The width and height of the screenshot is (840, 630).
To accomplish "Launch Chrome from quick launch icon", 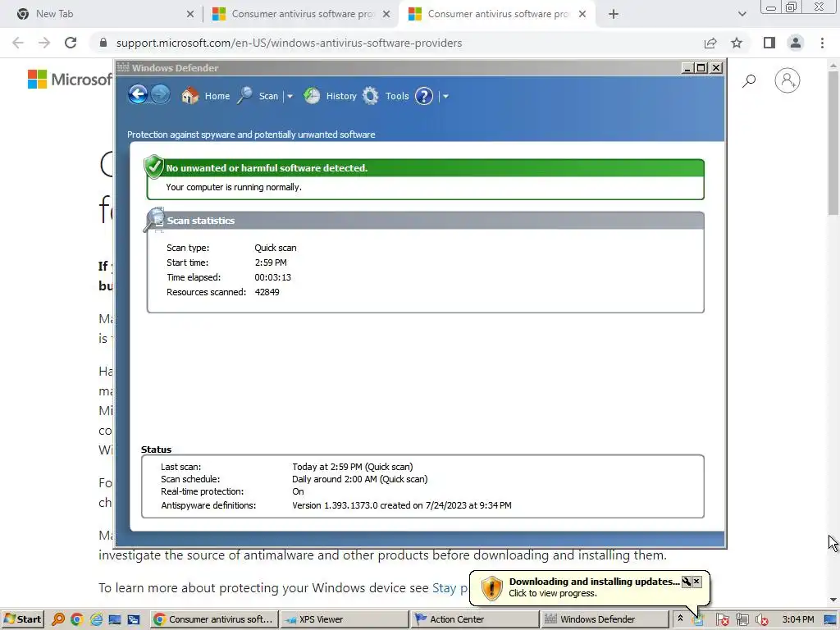I will click(x=76, y=619).
